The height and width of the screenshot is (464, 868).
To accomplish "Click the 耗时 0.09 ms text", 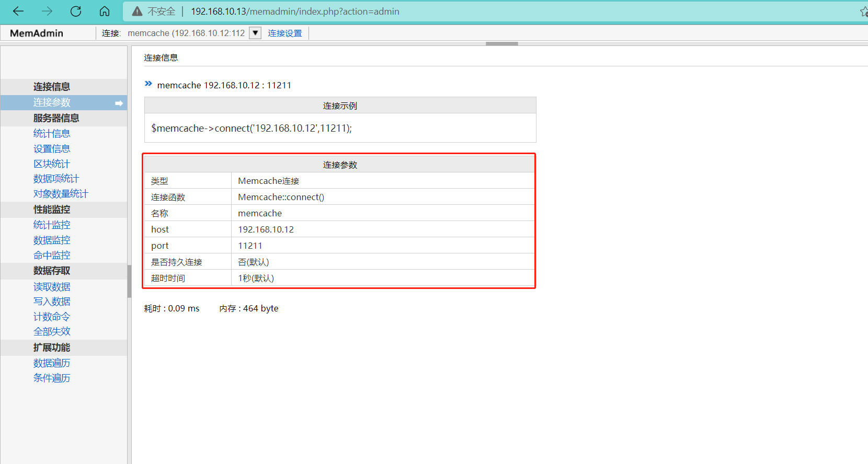I will coord(172,308).
